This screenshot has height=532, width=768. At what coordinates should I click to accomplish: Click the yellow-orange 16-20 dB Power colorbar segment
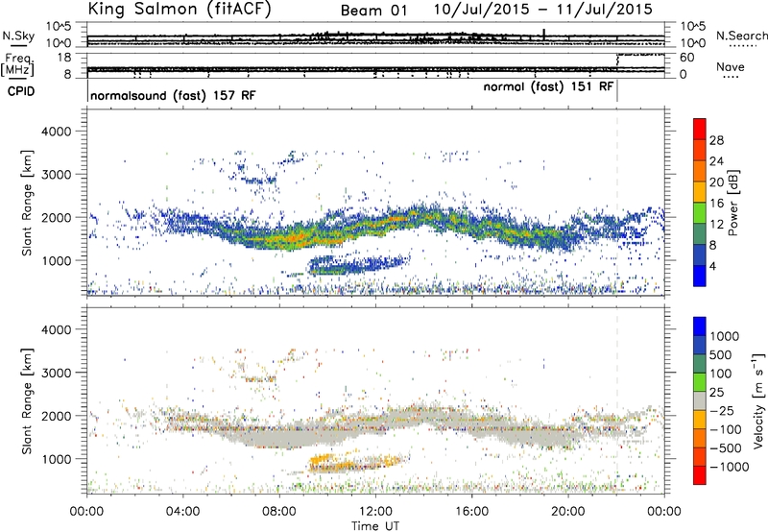tap(700, 191)
